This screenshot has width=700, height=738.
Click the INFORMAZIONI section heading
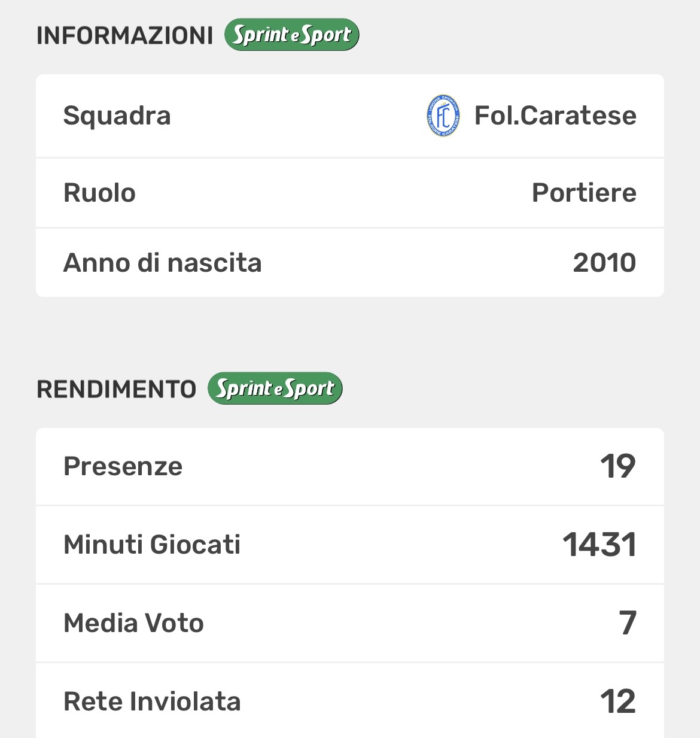click(x=124, y=36)
